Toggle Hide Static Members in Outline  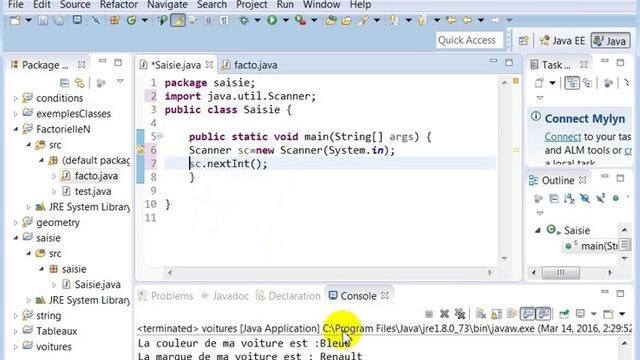pyautogui.click(x=600, y=199)
